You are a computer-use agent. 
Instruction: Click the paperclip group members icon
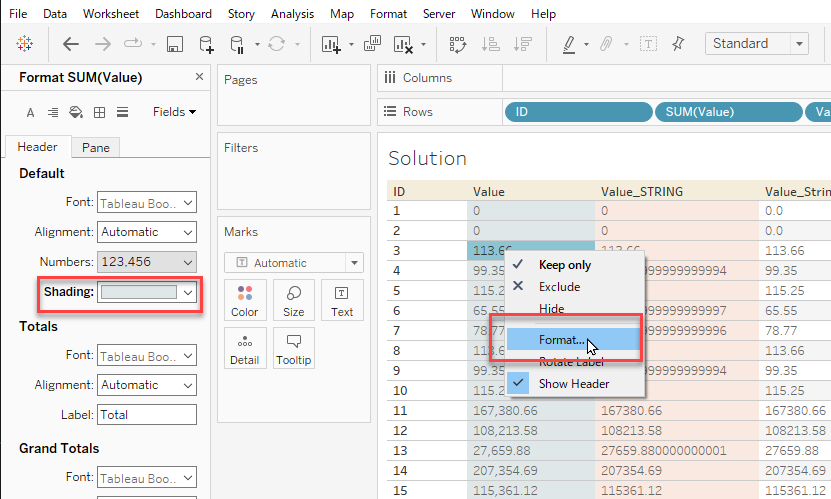tap(606, 44)
